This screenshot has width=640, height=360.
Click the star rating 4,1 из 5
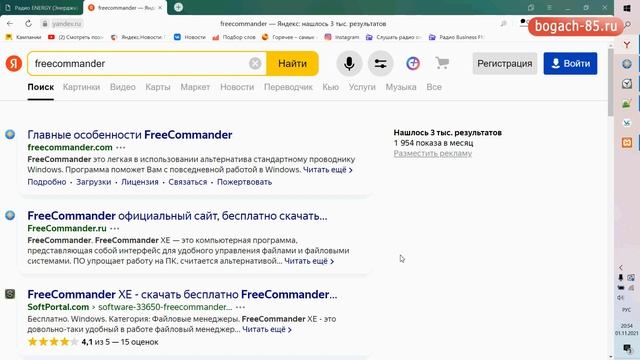coord(93,342)
